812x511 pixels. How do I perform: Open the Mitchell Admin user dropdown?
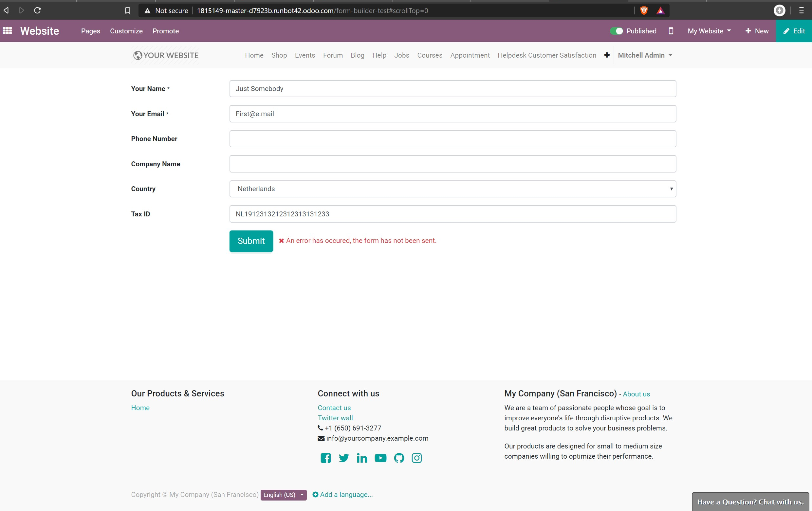(645, 55)
